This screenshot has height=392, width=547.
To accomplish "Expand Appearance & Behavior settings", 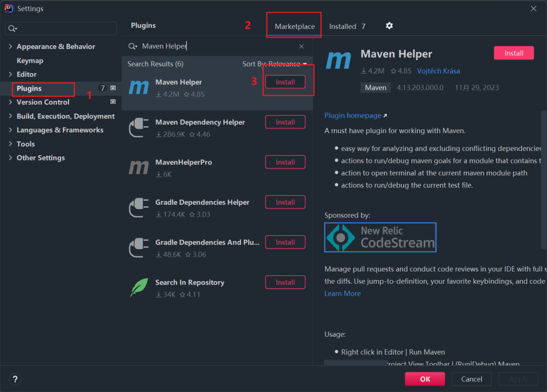I will 10,47.
